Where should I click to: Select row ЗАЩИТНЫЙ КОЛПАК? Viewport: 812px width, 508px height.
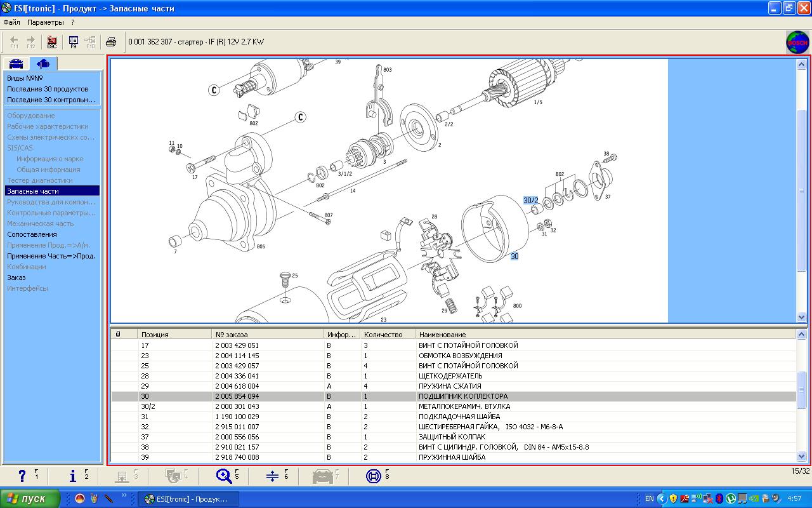(x=454, y=437)
